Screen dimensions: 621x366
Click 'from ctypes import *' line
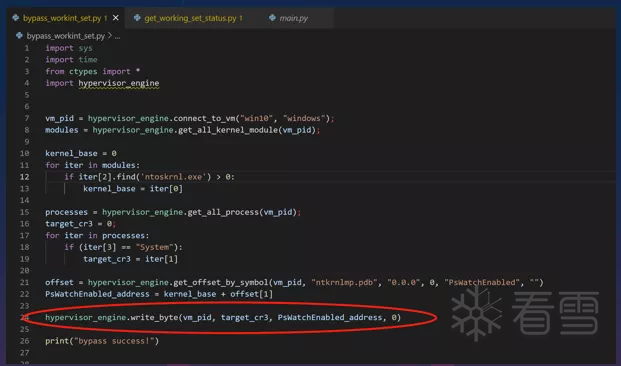(x=93, y=72)
